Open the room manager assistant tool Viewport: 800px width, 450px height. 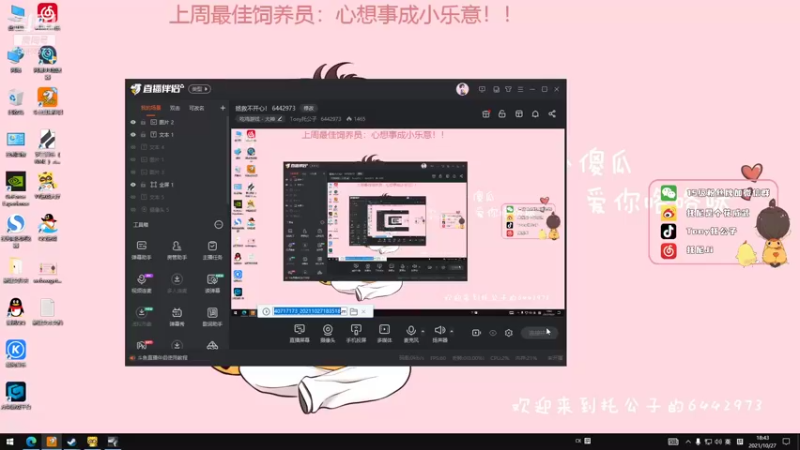point(177,250)
